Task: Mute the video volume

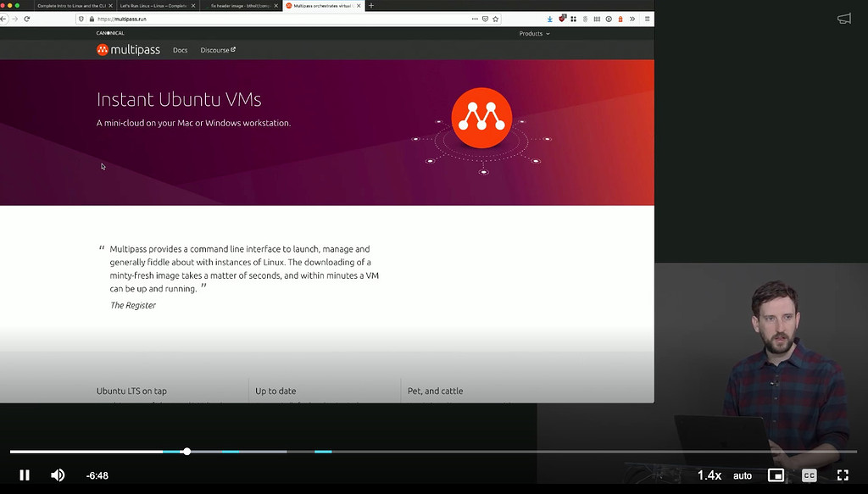Action: pyautogui.click(x=57, y=475)
